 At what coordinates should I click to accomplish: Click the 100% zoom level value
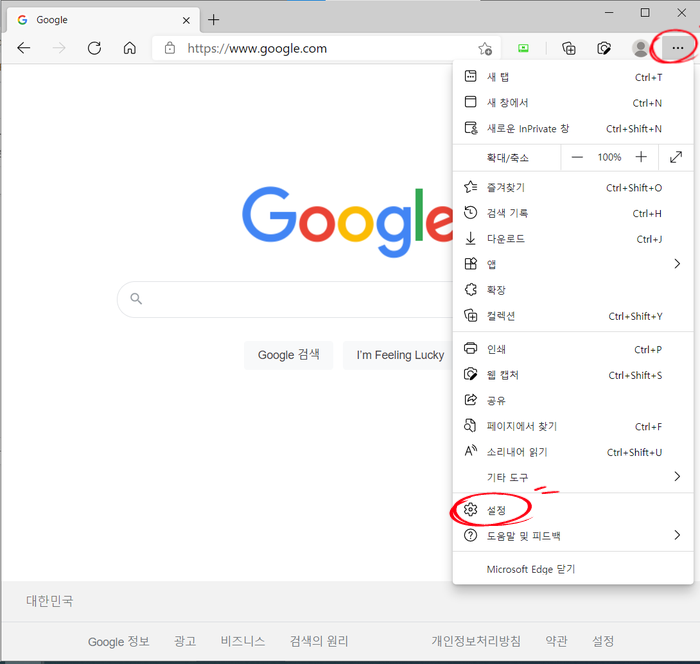609,157
